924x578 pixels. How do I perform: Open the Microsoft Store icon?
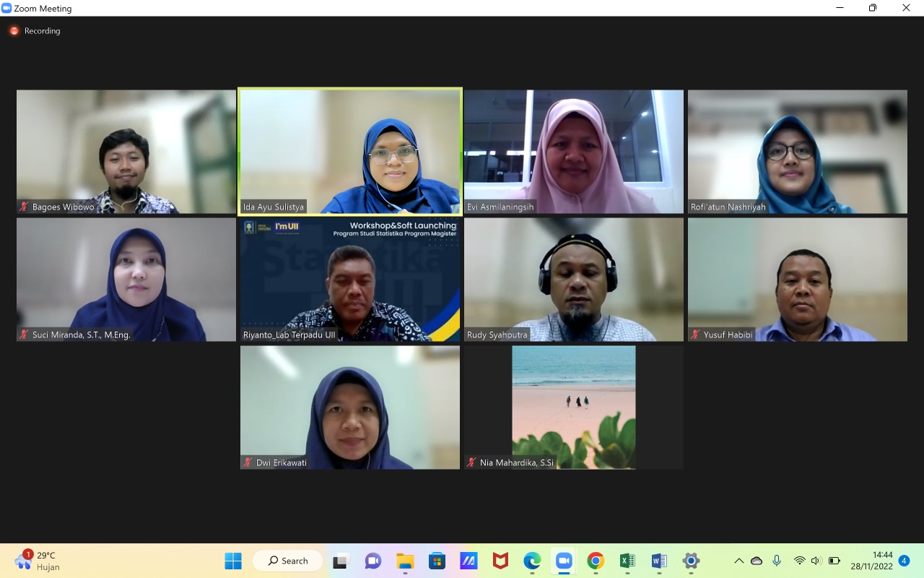coord(437,561)
